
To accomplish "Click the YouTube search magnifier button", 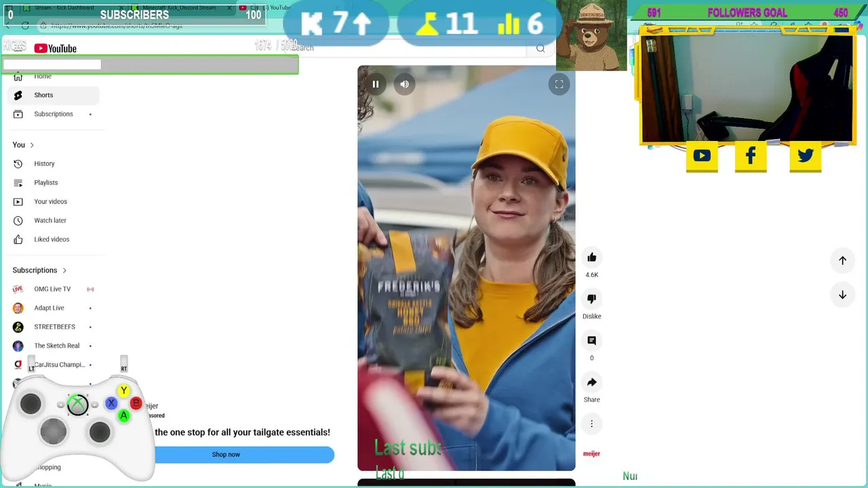I will 540,48.
